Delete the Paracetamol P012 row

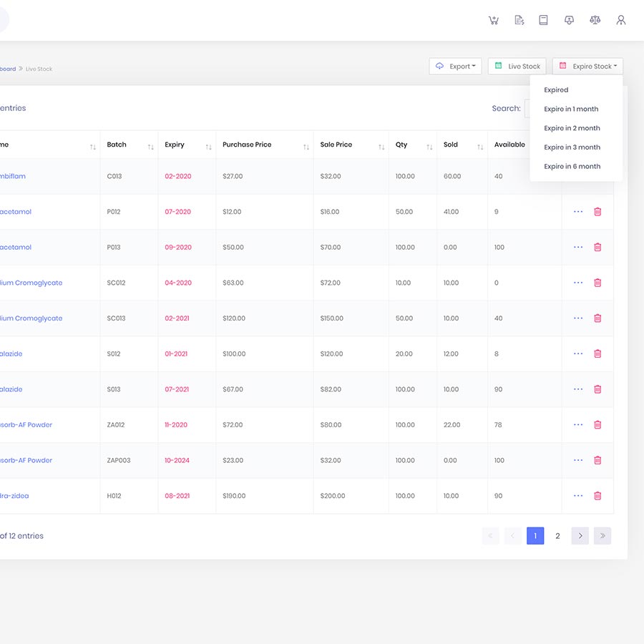(x=597, y=212)
